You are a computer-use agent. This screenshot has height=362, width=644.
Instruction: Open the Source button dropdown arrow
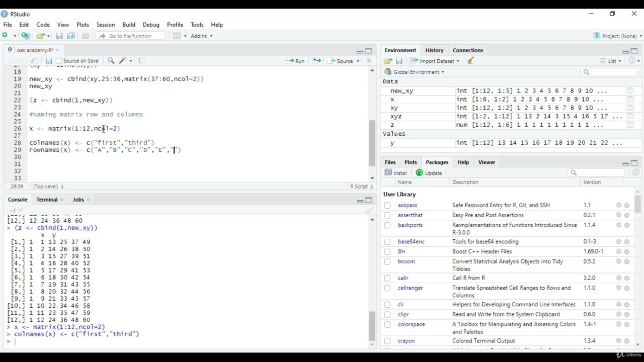click(358, 61)
